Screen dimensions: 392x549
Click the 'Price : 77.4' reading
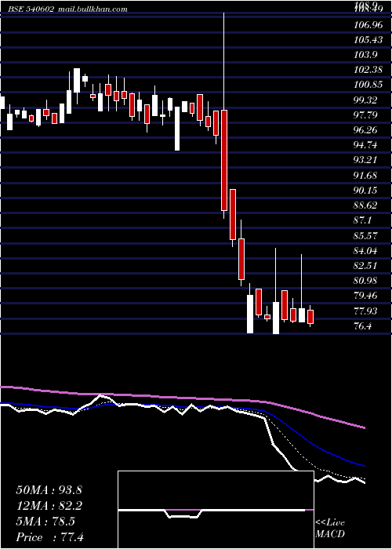pos(49,537)
